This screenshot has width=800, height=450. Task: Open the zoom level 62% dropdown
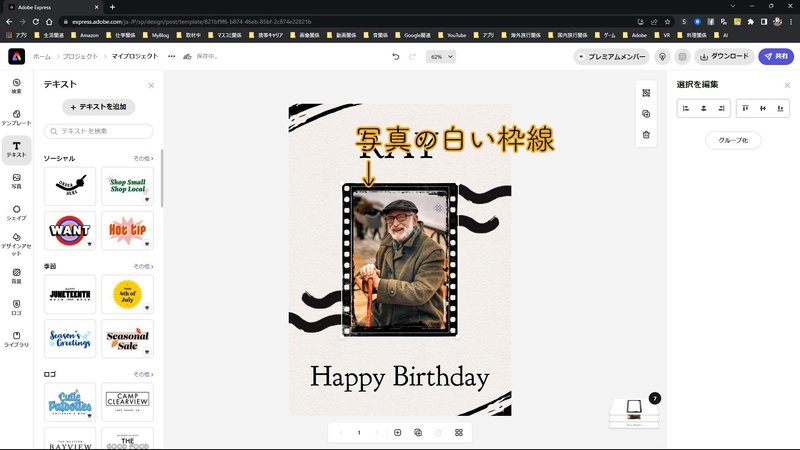[x=441, y=57]
